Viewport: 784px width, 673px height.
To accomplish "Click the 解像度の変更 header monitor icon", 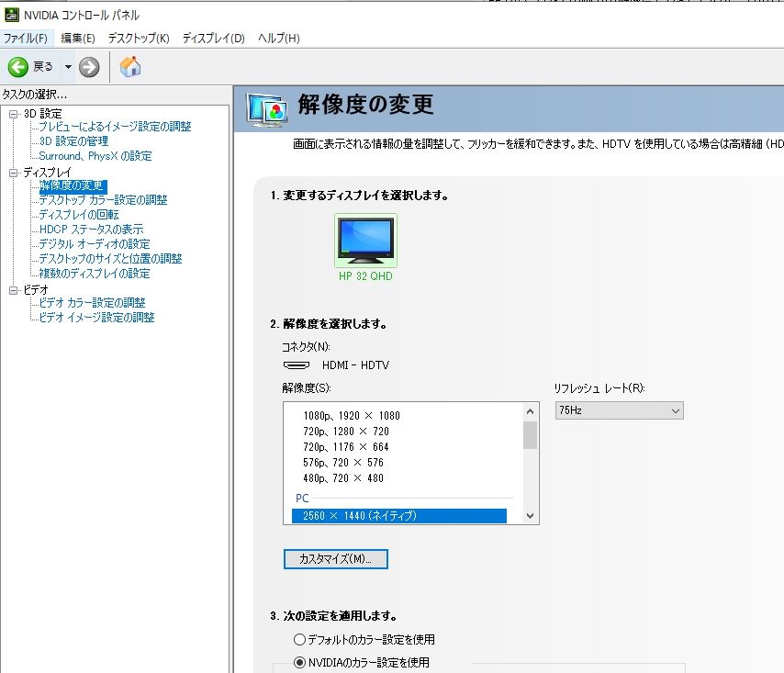I will (267, 110).
